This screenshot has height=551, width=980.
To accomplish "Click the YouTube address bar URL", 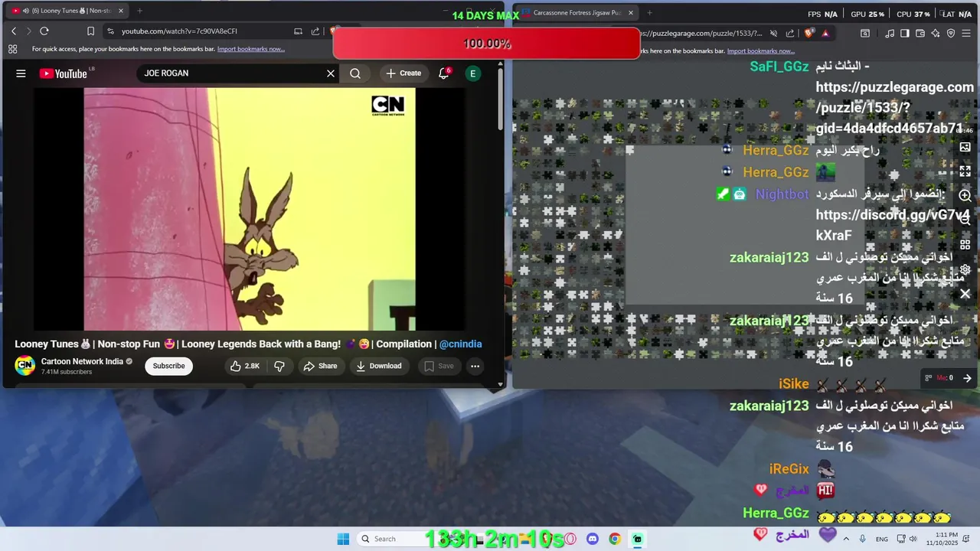I will [179, 31].
